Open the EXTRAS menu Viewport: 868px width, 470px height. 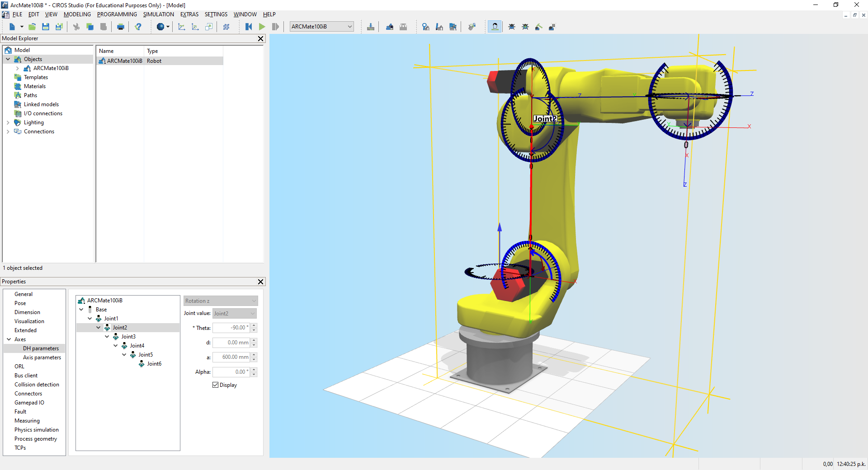[x=189, y=14]
